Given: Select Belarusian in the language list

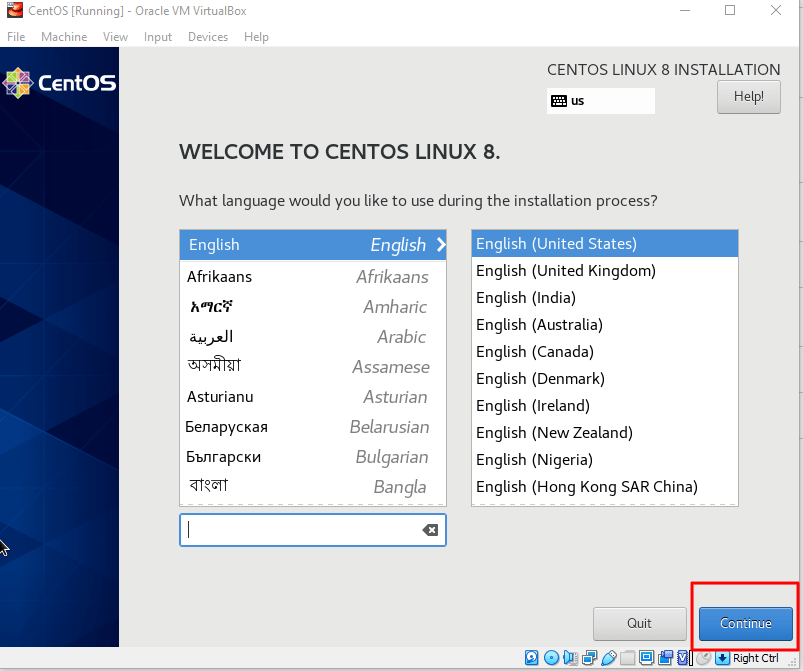Looking at the screenshot, I should click(x=313, y=427).
